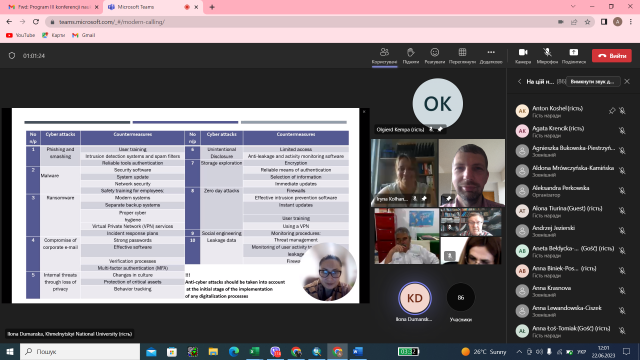This screenshot has width=640, height=360.
Task: Click muted mic icon for Anna Krasnova
Action: click(x=622, y=291)
